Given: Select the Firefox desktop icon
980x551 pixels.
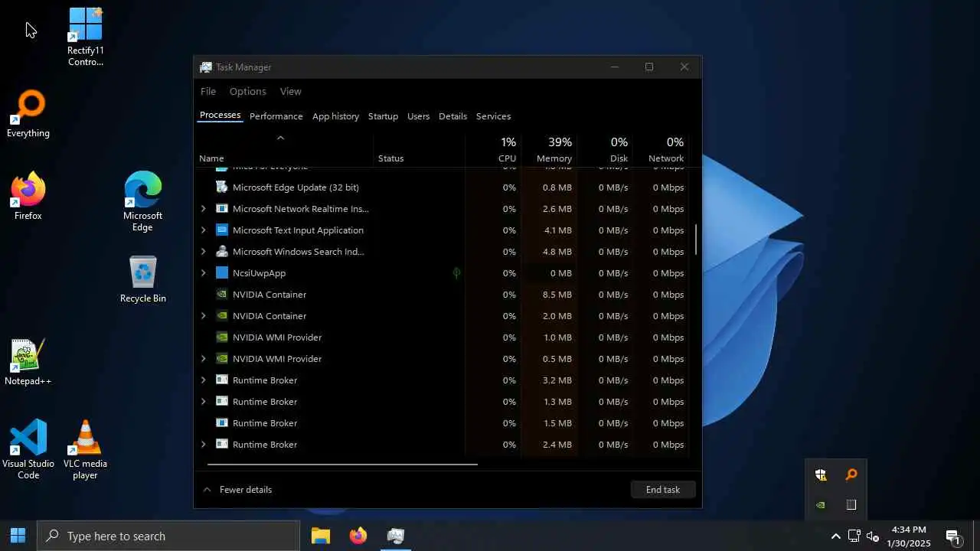Looking at the screenshot, I should click(x=28, y=197).
